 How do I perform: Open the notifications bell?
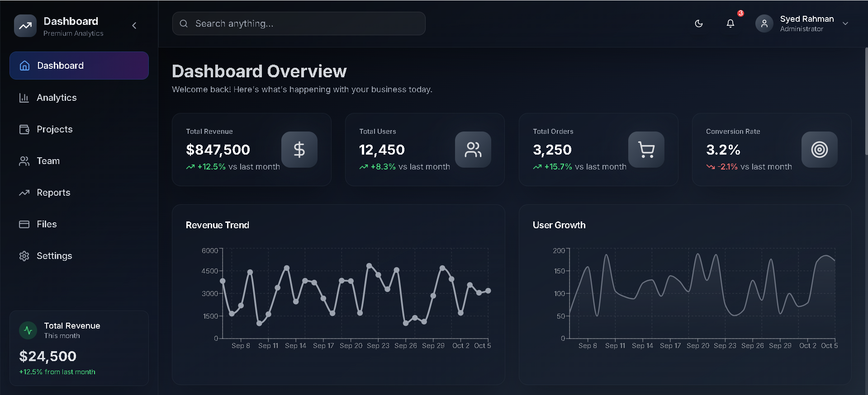coord(730,24)
